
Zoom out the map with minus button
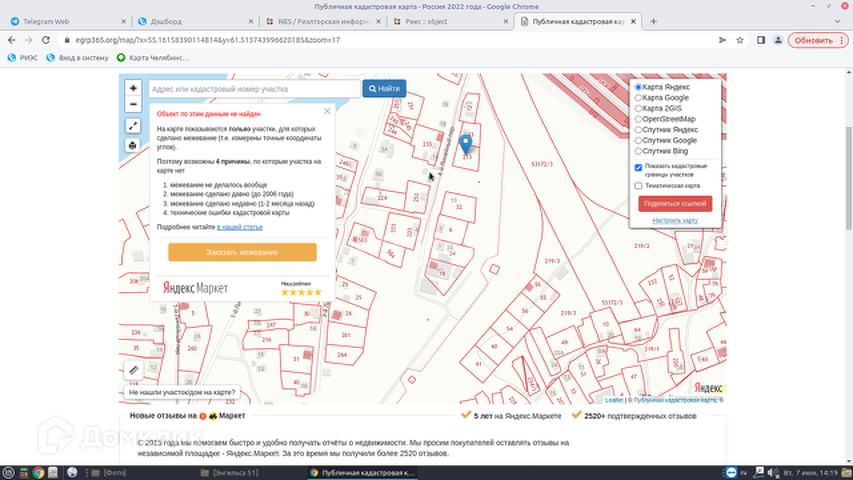pos(133,104)
